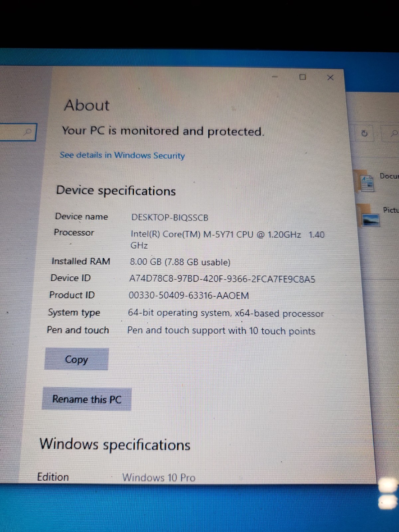Click Documents label in background Explorer window
The width and height of the screenshot is (399, 532).
point(389,176)
